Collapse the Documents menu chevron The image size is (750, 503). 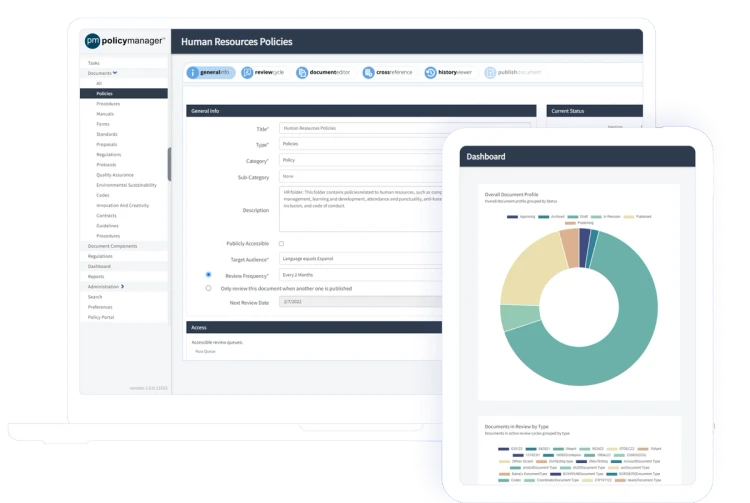click(x=115, y=73)
